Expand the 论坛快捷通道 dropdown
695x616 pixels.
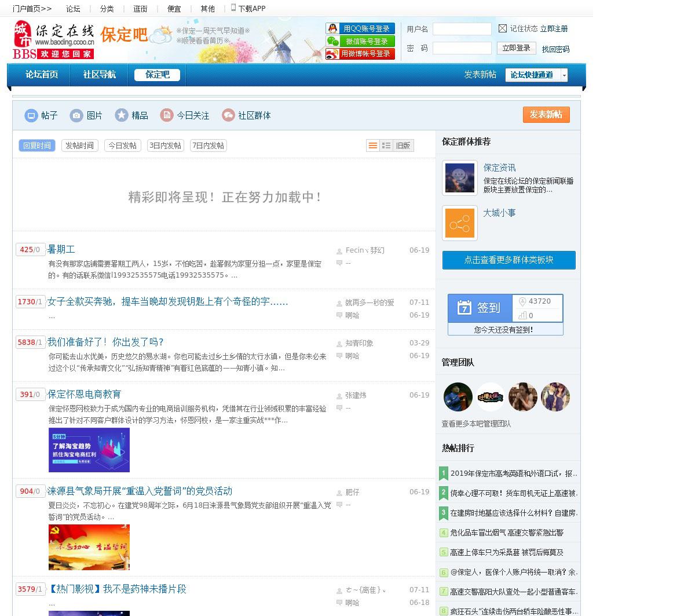(564, 75)
